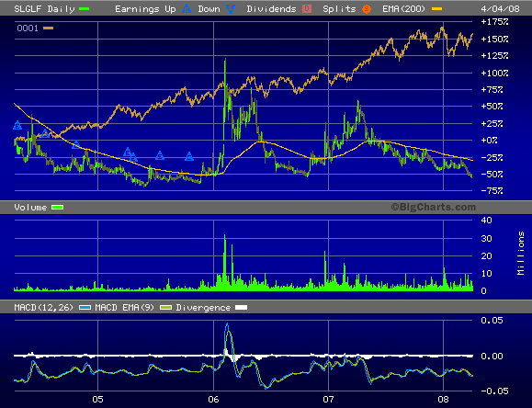Click the MACD EMA(9) label
532x408 pixels.
click(125, 308)
